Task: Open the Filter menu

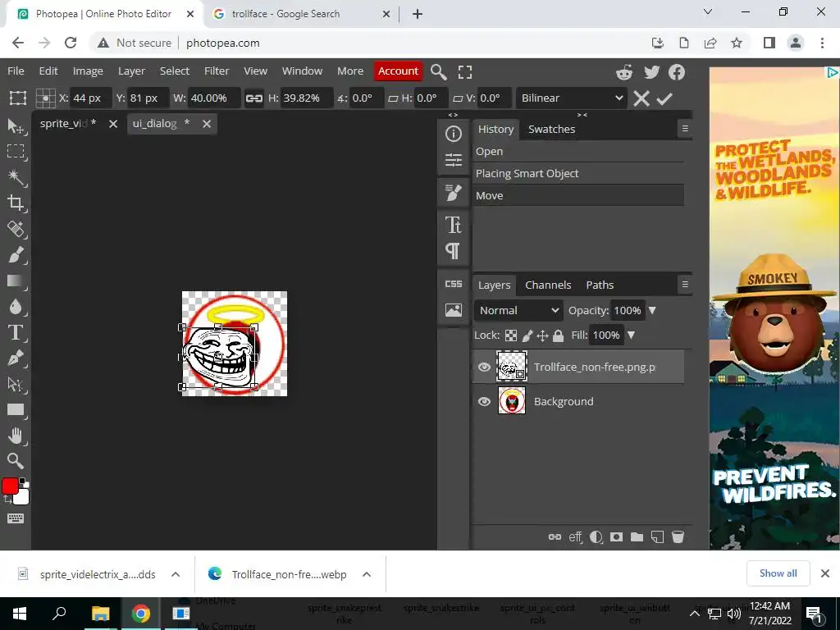Action: 217,71
